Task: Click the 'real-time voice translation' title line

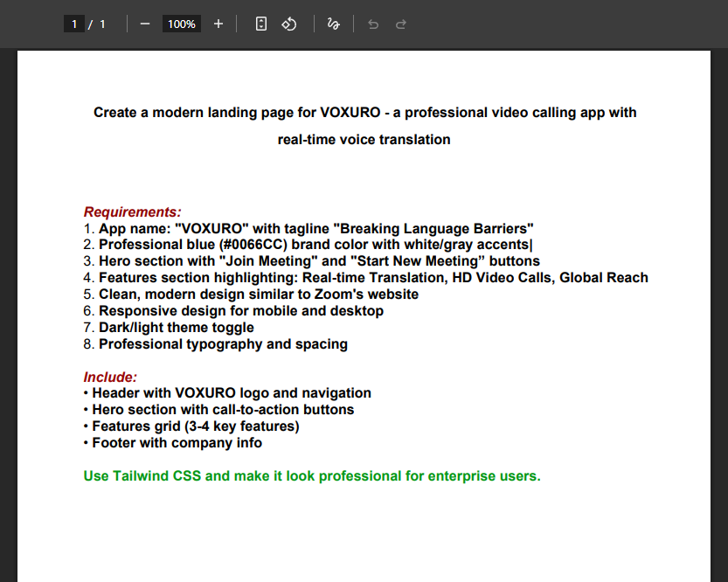Action: pos(364,140)
